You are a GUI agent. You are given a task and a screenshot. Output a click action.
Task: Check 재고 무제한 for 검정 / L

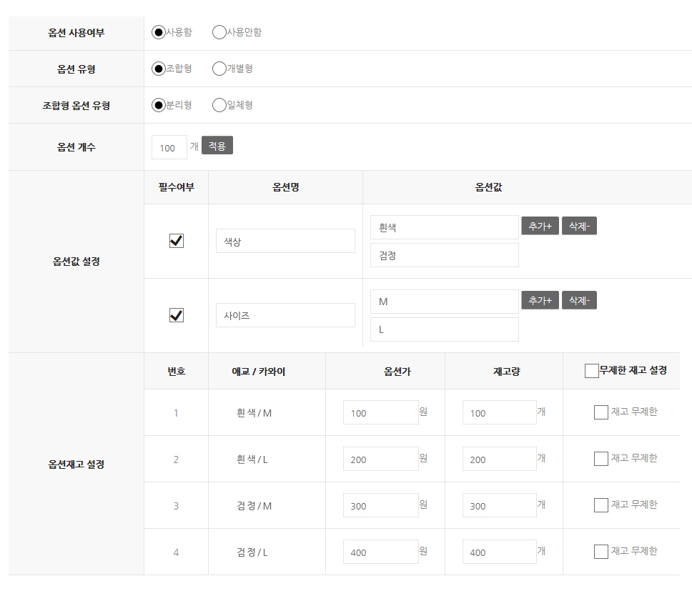601,552
